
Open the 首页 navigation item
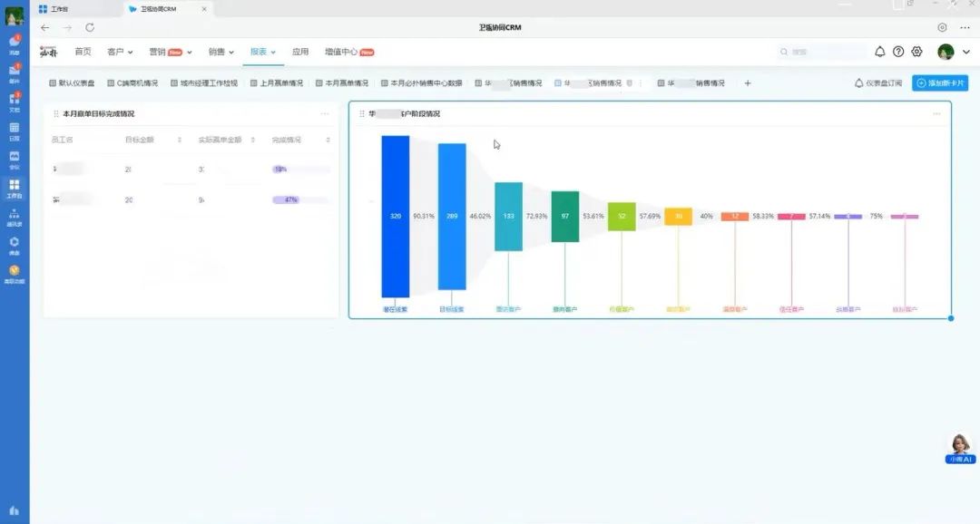(83, 52)
